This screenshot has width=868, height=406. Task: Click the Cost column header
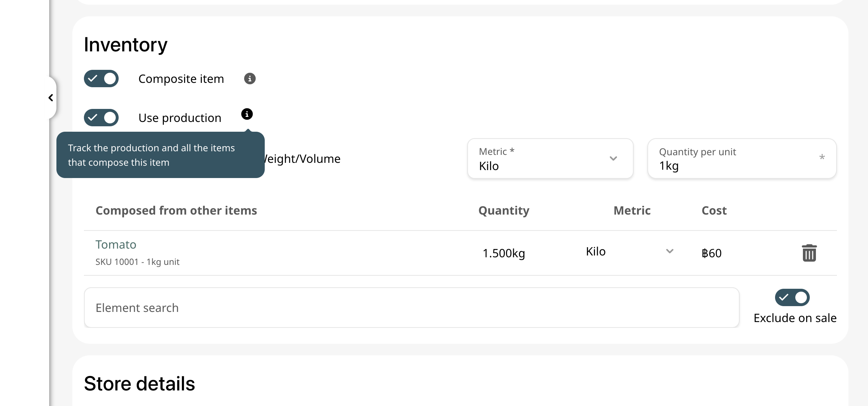(x=714, y=211)
